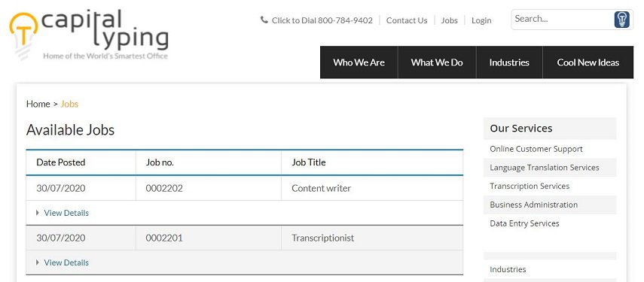Open the Jobs link in top bar
Screen dimensions: 644x282
pos(450,20)
